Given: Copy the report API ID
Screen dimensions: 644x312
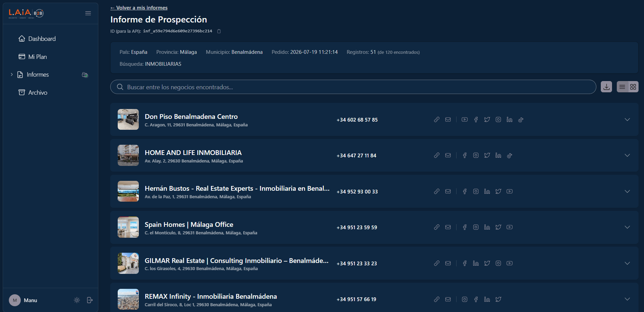Looking at the screenshot, I should tap(219, 31).
